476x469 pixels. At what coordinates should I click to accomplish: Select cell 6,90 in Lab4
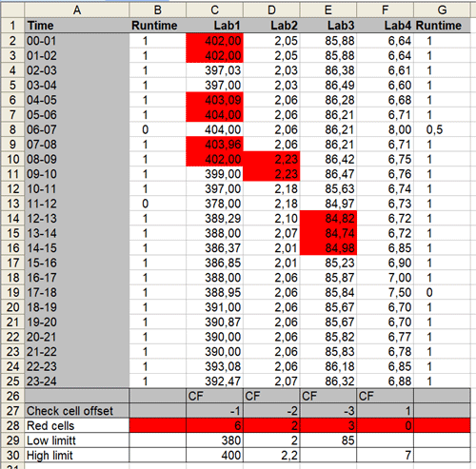pos(385,263)
